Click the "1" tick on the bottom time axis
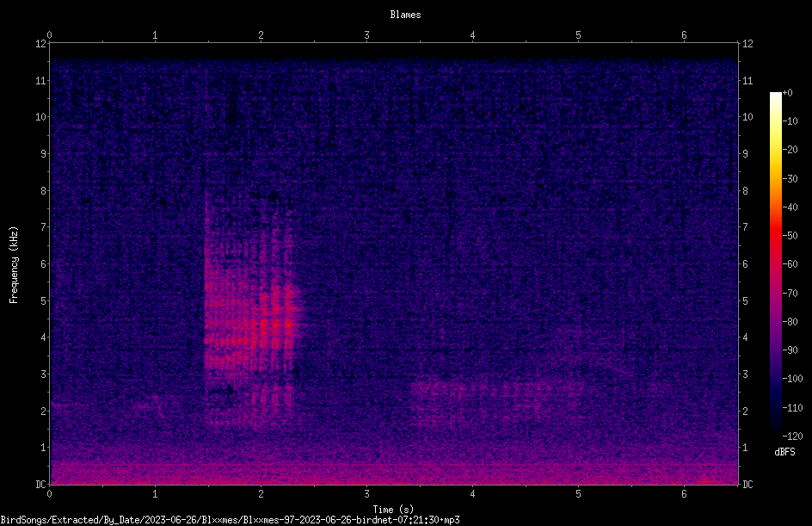 [155, 494]
